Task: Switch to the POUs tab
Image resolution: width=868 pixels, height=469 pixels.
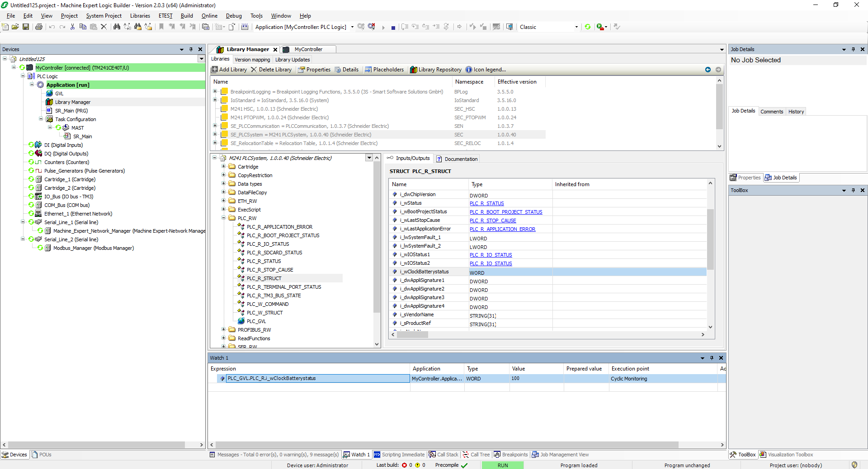Action: [x=41, y=455]
